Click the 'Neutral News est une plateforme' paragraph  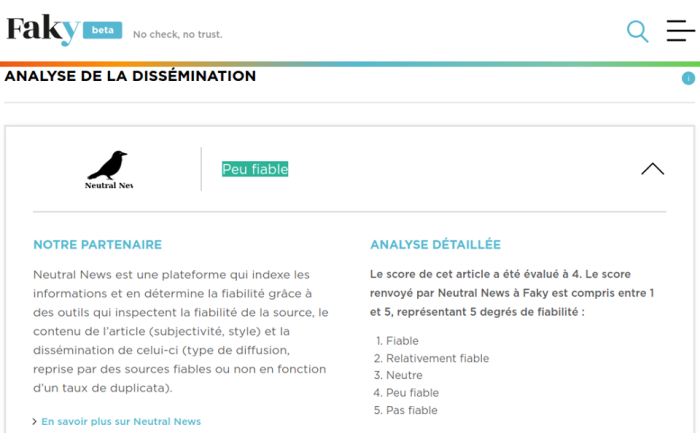[x=181, y=331]
